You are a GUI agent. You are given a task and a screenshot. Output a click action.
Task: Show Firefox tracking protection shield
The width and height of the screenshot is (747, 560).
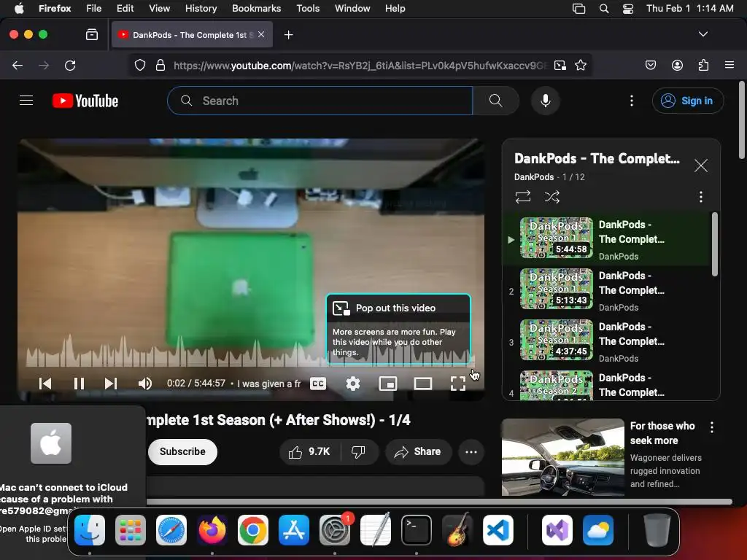(139, 65)
